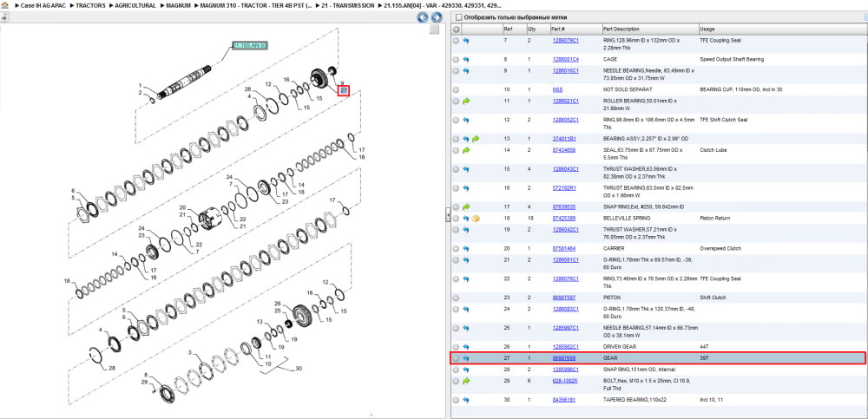
Task: Click green arrow icon in SEAL row
Action: (x=466, y=151)
